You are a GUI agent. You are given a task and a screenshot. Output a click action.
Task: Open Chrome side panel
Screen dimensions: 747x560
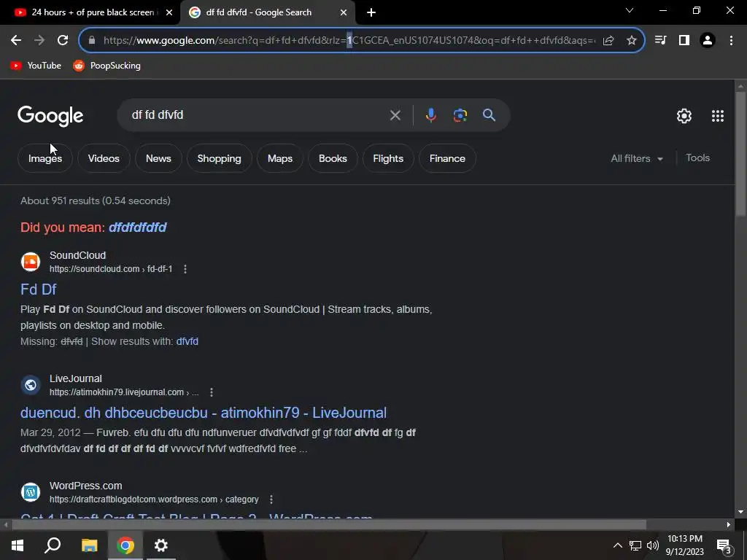tap(684, 41)
